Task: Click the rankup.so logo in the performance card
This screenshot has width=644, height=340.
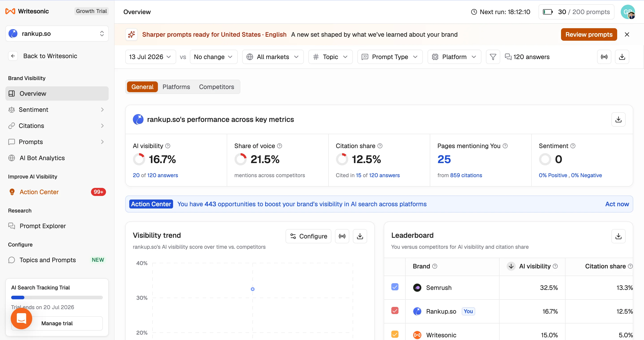Action: pos(138,119)
